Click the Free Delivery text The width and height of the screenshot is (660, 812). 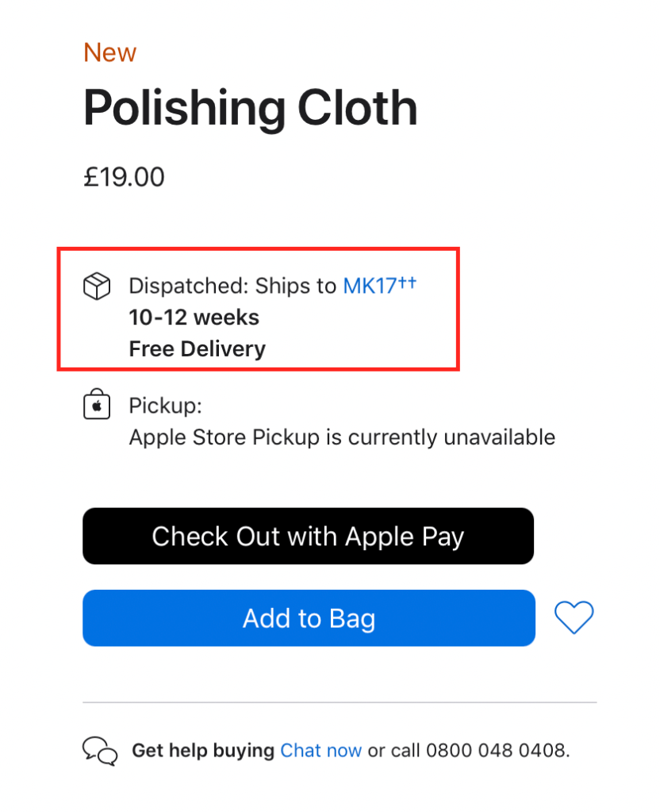tap(197, 349)
